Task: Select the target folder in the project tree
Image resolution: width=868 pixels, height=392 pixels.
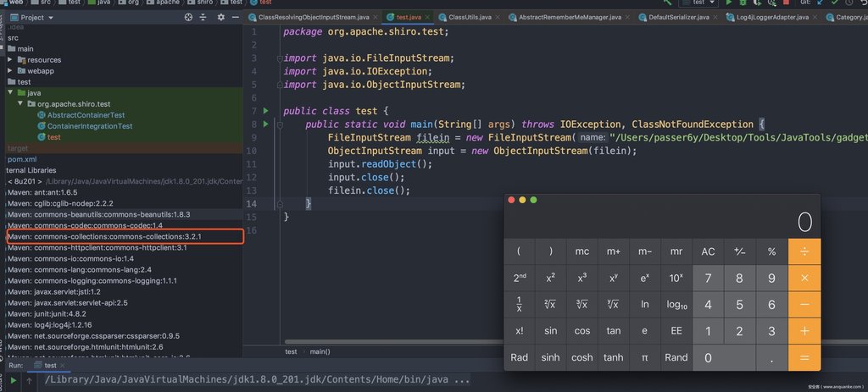Action: (x=18, y=148)
